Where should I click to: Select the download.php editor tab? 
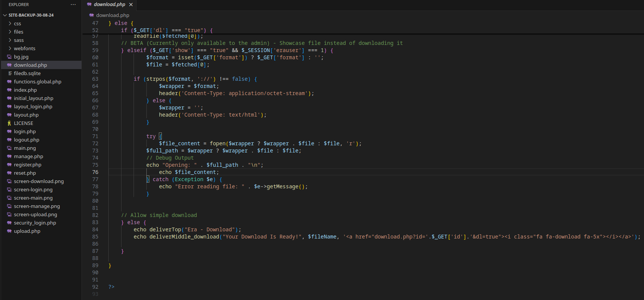point(109,5)
